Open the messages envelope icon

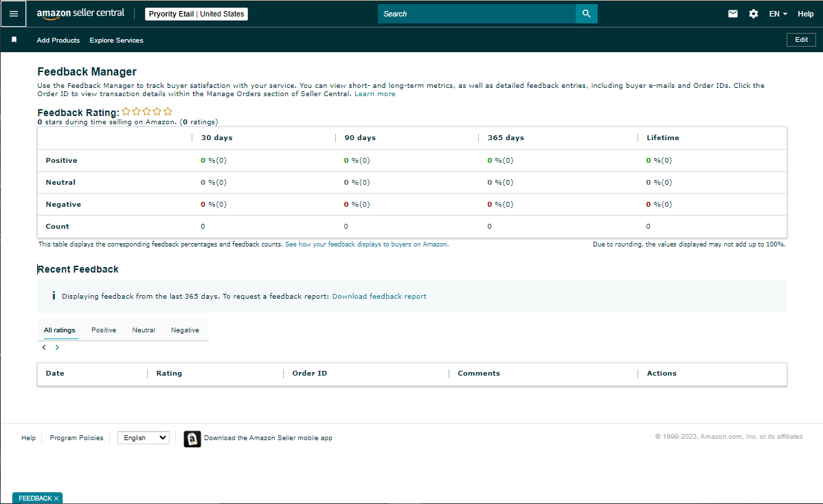[733, 14]
